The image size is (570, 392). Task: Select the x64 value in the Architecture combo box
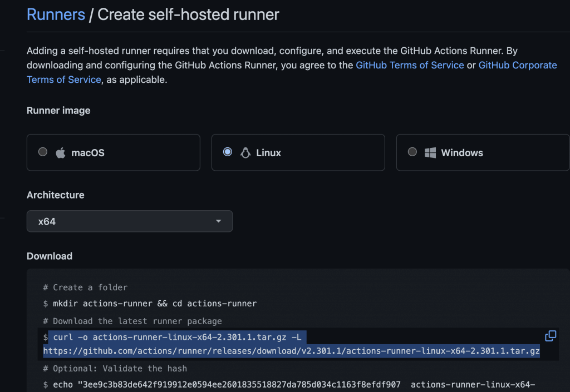(x=130, y=221)
